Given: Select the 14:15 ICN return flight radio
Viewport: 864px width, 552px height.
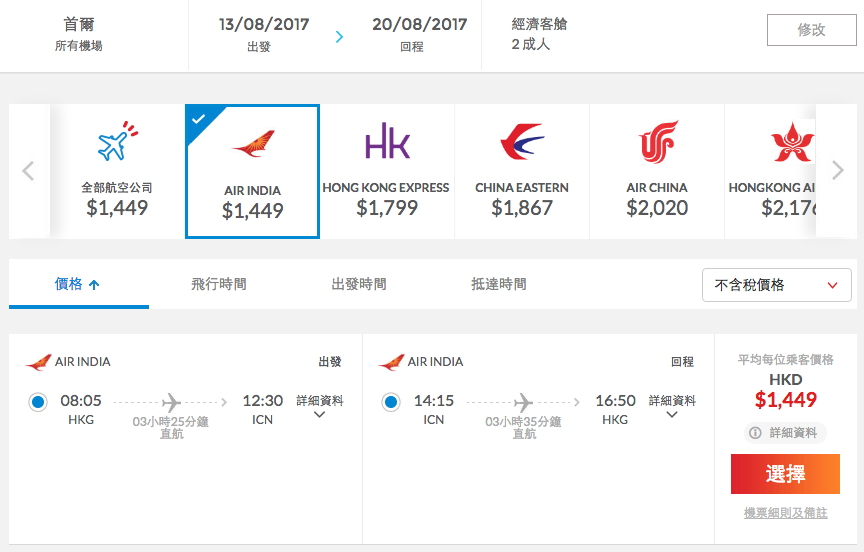Looking at the screenshot, I should coord(391,402).
